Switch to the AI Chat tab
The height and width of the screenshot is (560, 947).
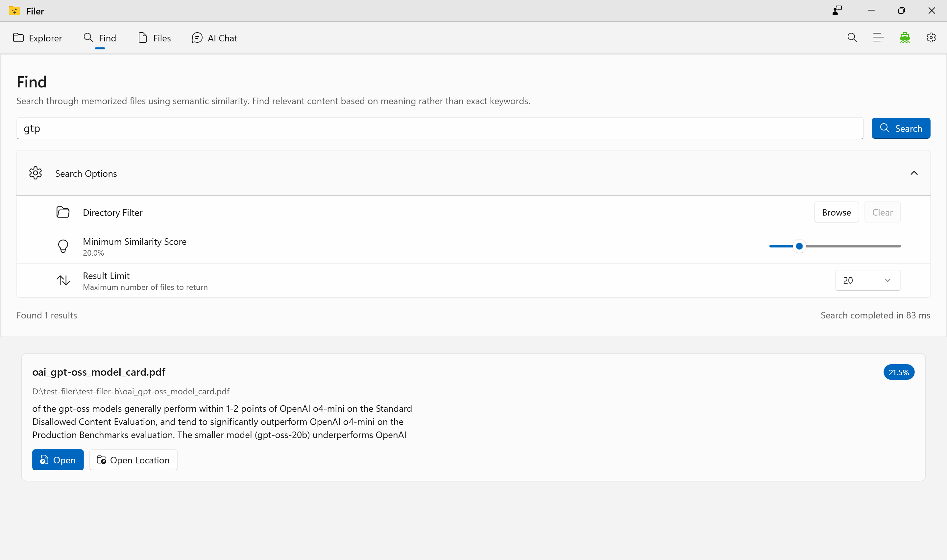[214, 37]
